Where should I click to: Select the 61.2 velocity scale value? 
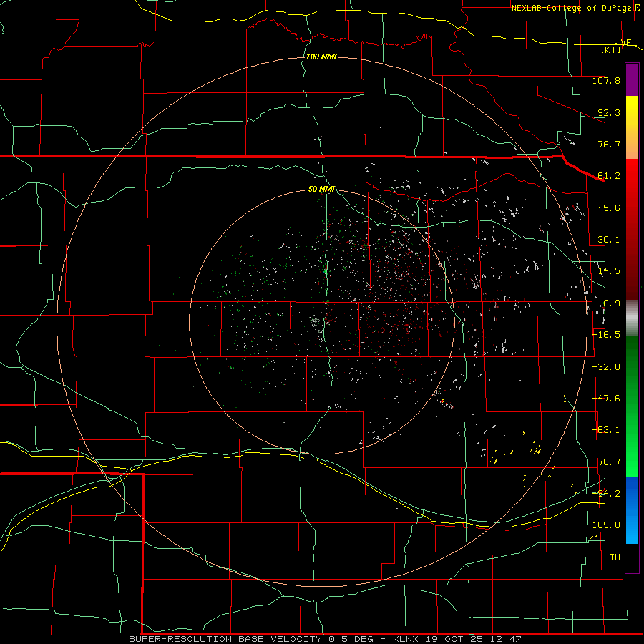(609, 176)
